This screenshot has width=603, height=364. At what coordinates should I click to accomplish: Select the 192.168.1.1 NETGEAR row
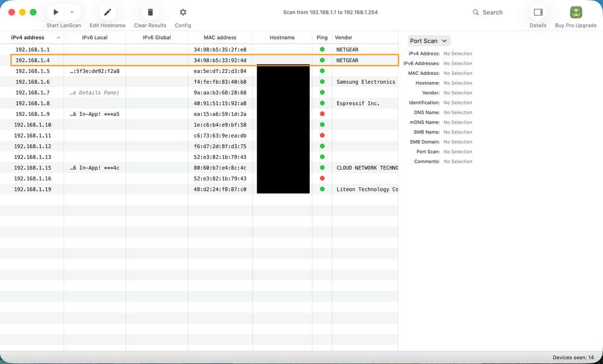181,49
